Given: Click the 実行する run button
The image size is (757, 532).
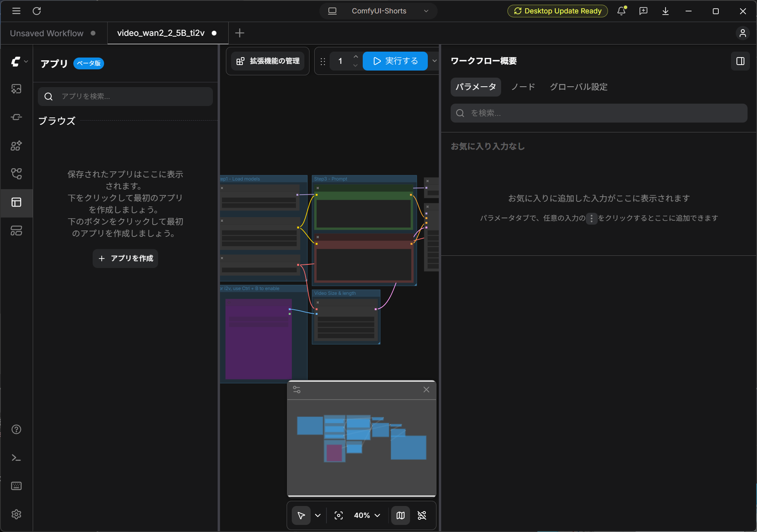Looking at the screenshot, I should point(395,61).
